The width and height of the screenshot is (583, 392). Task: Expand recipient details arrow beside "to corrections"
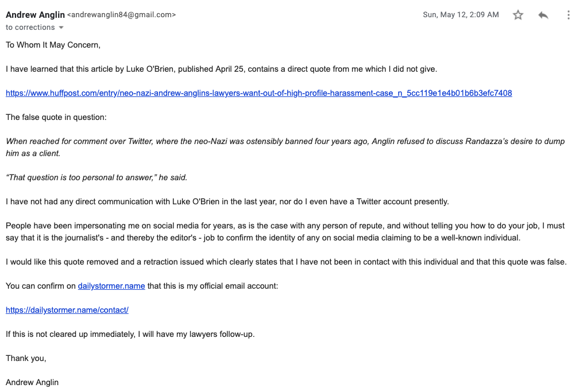[x=61, y=28]
